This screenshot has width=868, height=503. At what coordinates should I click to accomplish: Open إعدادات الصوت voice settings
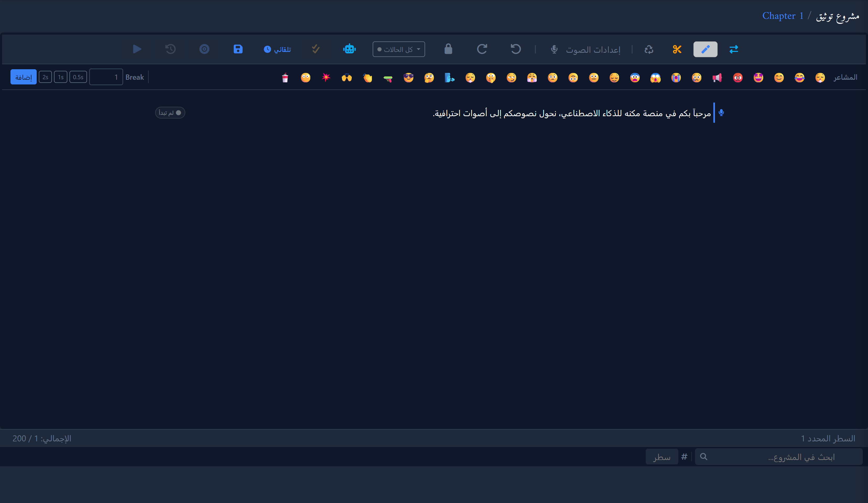(x=585, y=50)
